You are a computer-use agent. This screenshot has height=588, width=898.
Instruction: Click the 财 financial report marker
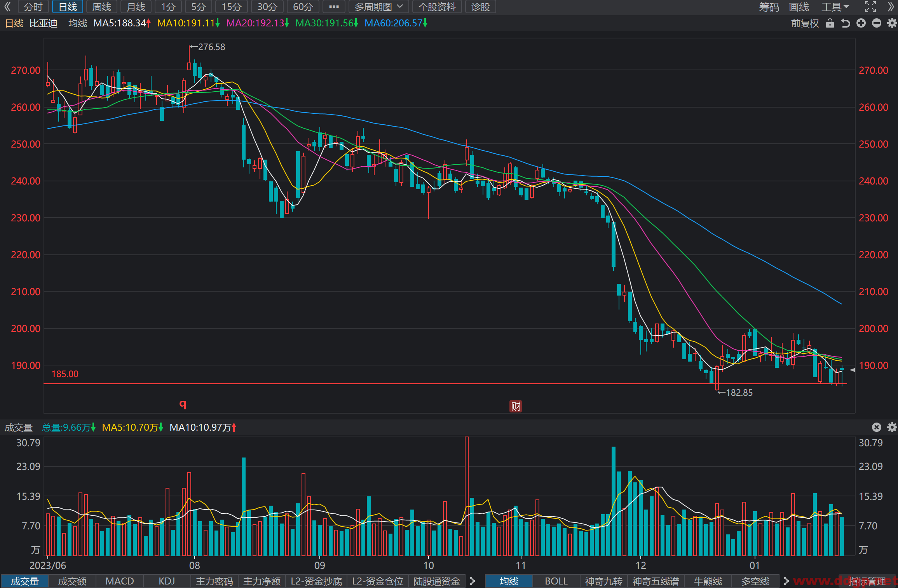[516, 406]
